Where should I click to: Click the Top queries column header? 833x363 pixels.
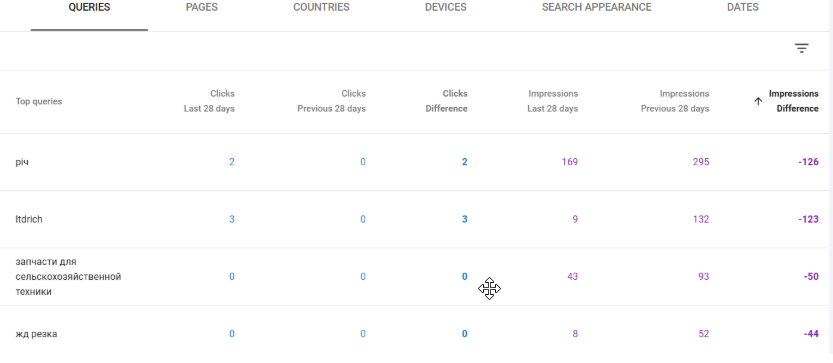coord(39,102)
